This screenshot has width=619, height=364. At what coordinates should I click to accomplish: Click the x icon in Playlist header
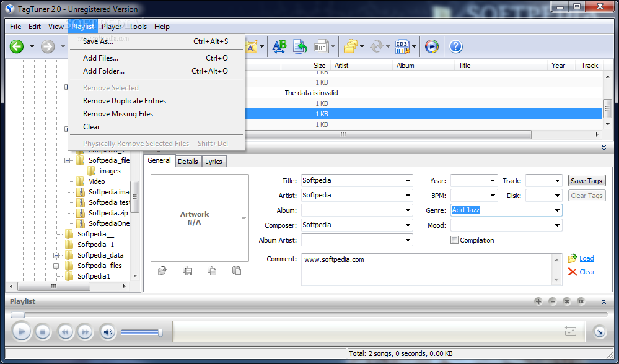[x=567, y=301]
